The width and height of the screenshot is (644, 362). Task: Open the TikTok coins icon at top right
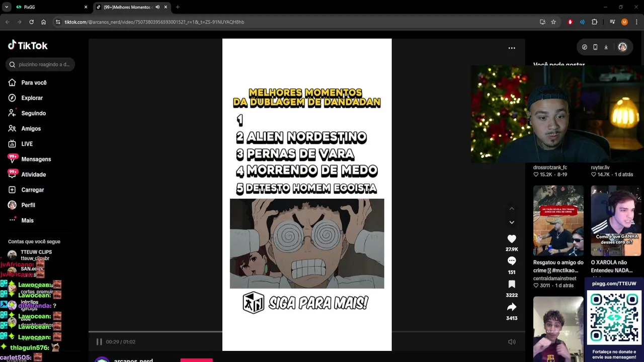tap(584, 47)
